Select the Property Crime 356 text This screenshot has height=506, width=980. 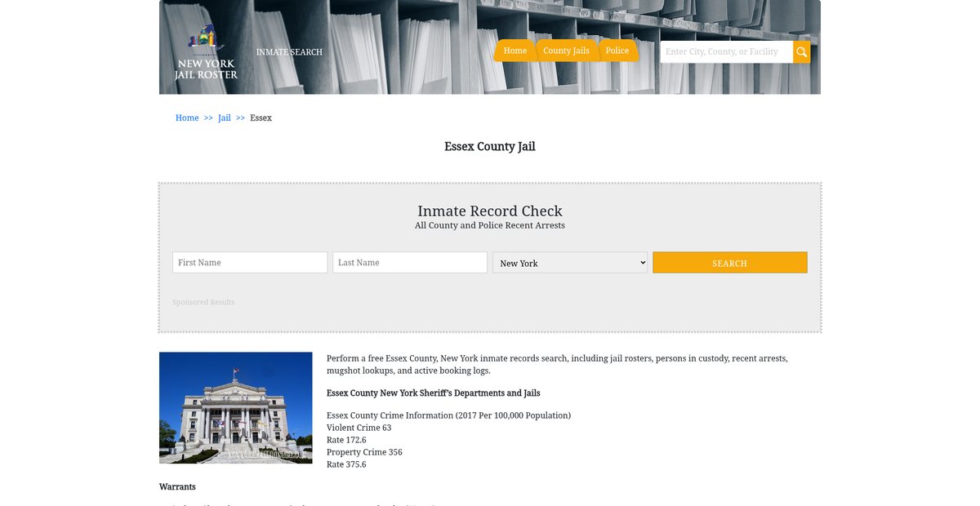[364, 452]
